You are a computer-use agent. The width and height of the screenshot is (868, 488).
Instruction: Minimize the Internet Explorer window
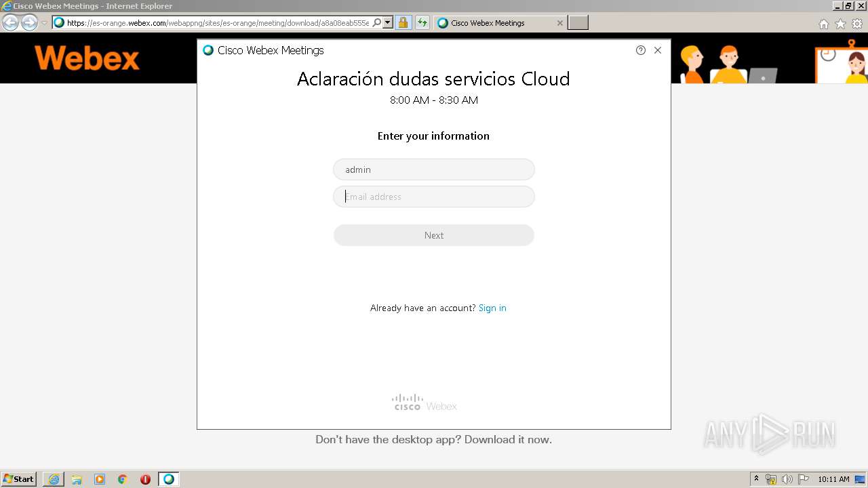pos(837,6)
